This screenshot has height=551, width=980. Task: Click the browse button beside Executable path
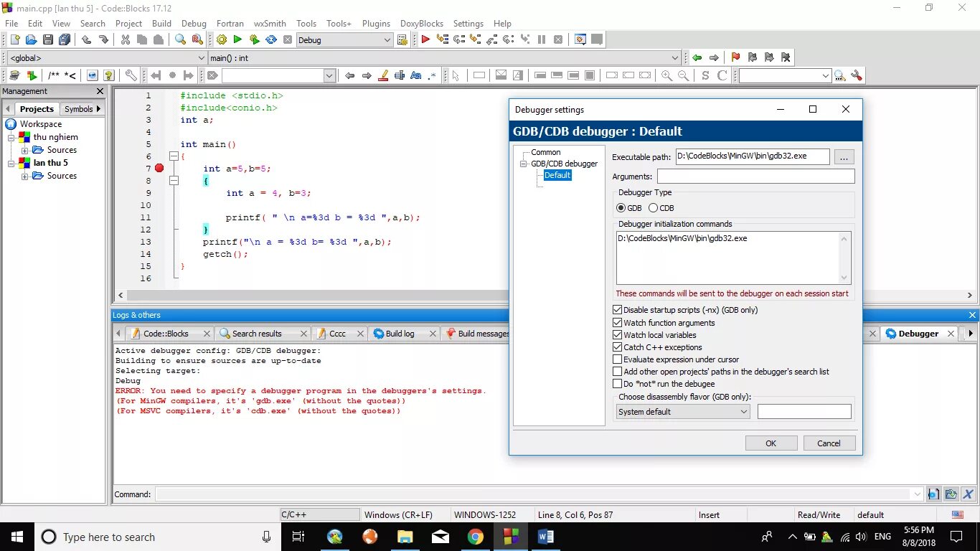(844, 156)
